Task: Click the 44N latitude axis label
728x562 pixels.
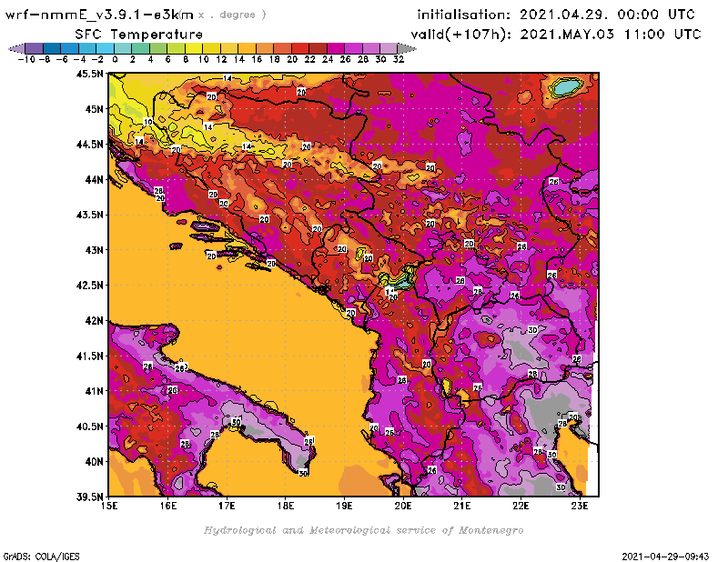Action: 94,179
